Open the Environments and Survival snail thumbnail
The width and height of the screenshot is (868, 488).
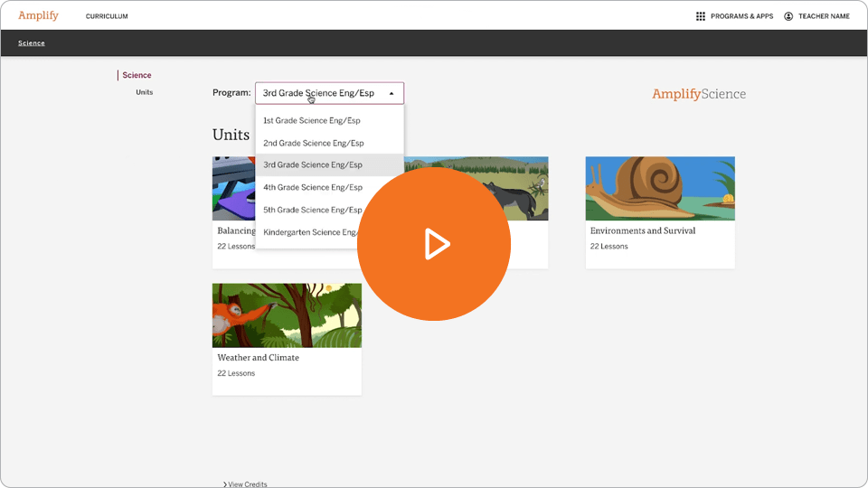pos(660,188)
